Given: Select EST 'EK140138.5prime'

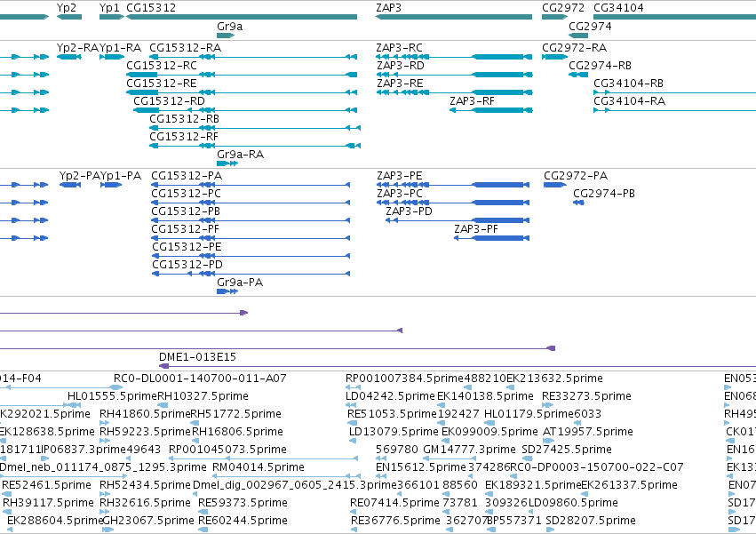Looking at the screenshot, I should pos(485,396).
